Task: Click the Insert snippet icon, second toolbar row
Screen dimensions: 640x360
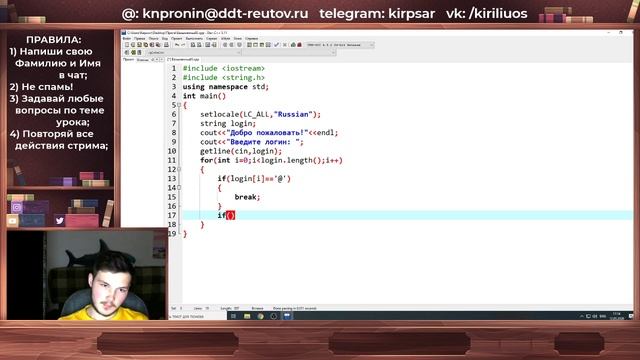Action: tap(127, 52)
